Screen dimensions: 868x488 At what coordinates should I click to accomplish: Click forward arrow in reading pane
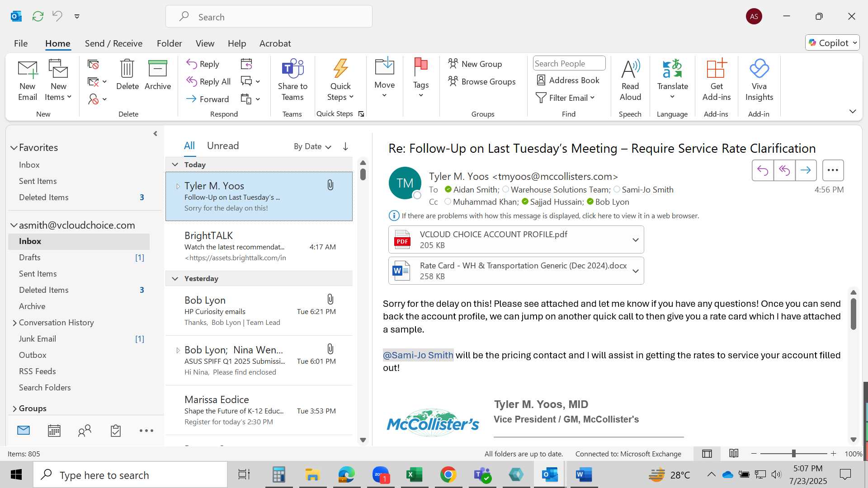coord(806,170)
